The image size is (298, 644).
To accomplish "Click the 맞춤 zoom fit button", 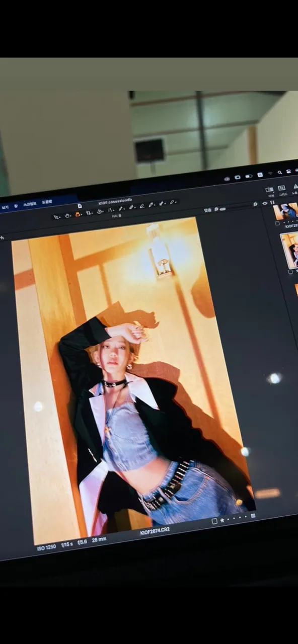I will click(x=207, y=210).
